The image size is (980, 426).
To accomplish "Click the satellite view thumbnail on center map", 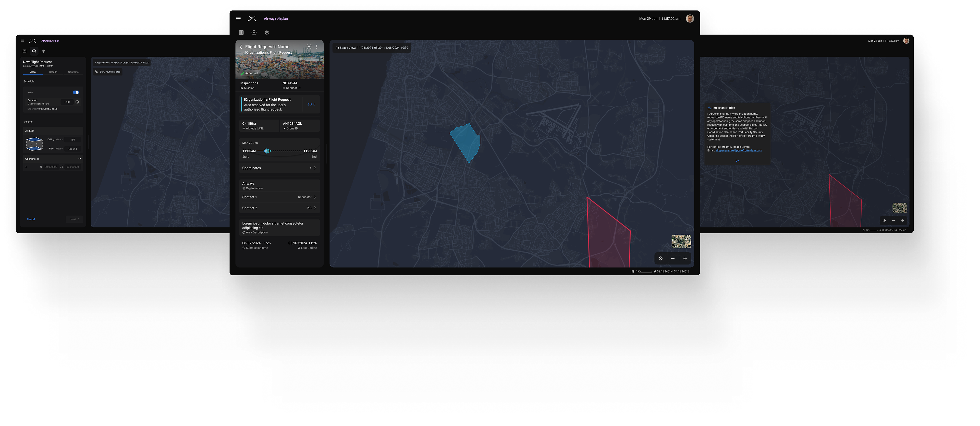I will coord(681,241).
